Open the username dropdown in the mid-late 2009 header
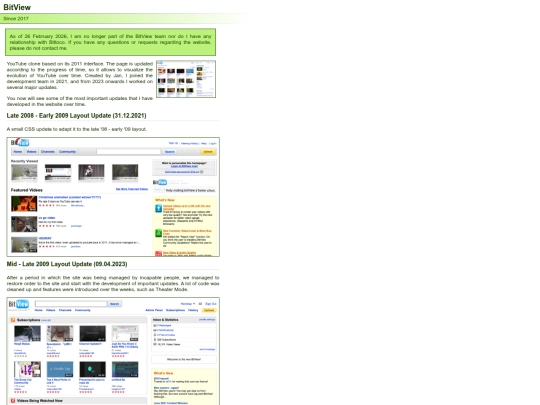This screenshot has height=405, width=540. [188, 304]
